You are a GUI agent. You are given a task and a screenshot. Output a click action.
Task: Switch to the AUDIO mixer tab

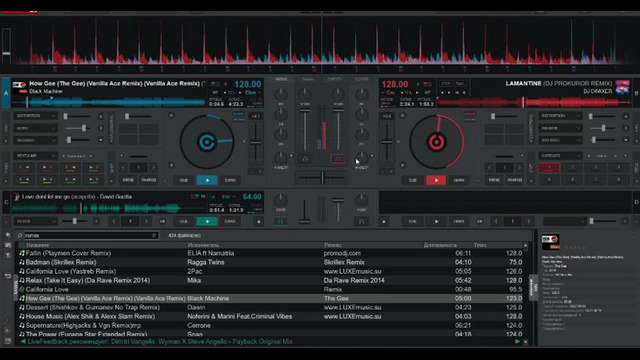(281, 79)
